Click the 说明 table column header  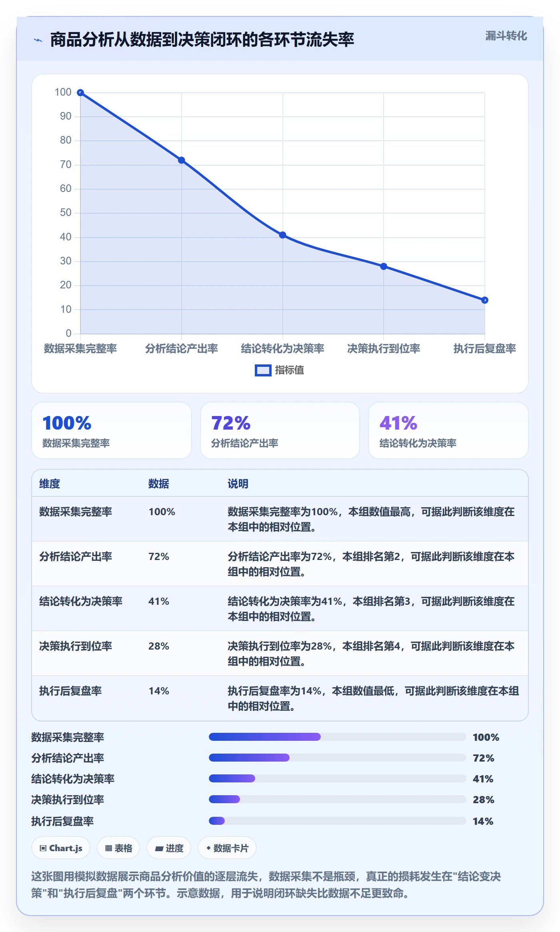tap(238, 484)
